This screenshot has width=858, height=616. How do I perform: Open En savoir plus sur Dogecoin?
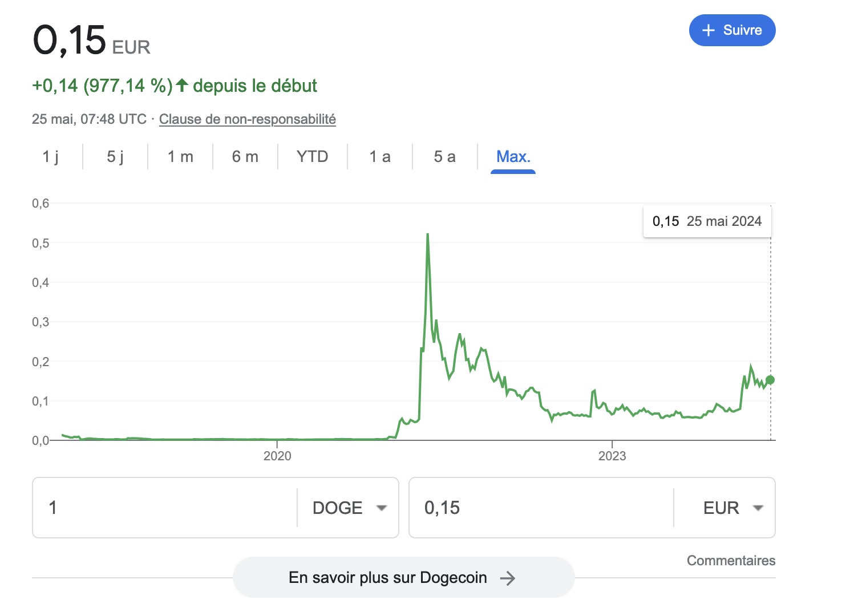tap(403, 578)
